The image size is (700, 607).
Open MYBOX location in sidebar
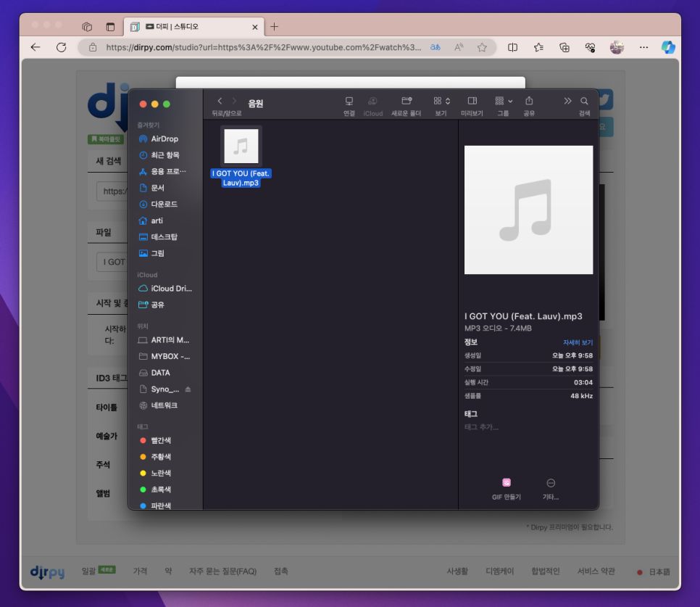click(164, 356)
